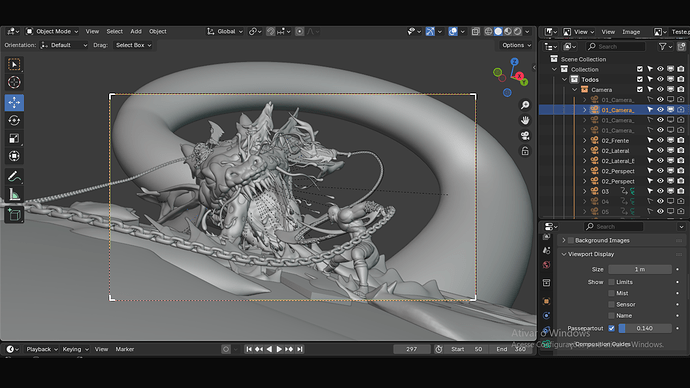Toggle the snapping magnet icon
This screenshot has height=388, width=690.
pyautogui.click(x=271, y=32)
